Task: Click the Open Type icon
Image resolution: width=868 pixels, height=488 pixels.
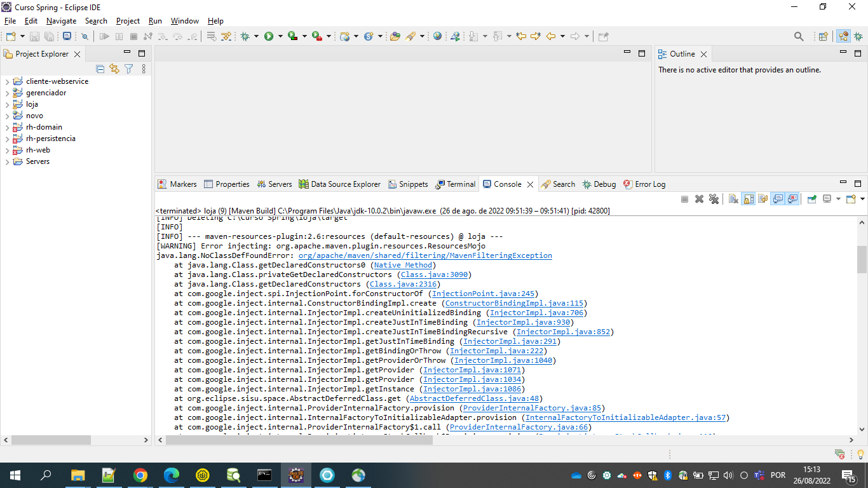Action: tap(395, 36)
